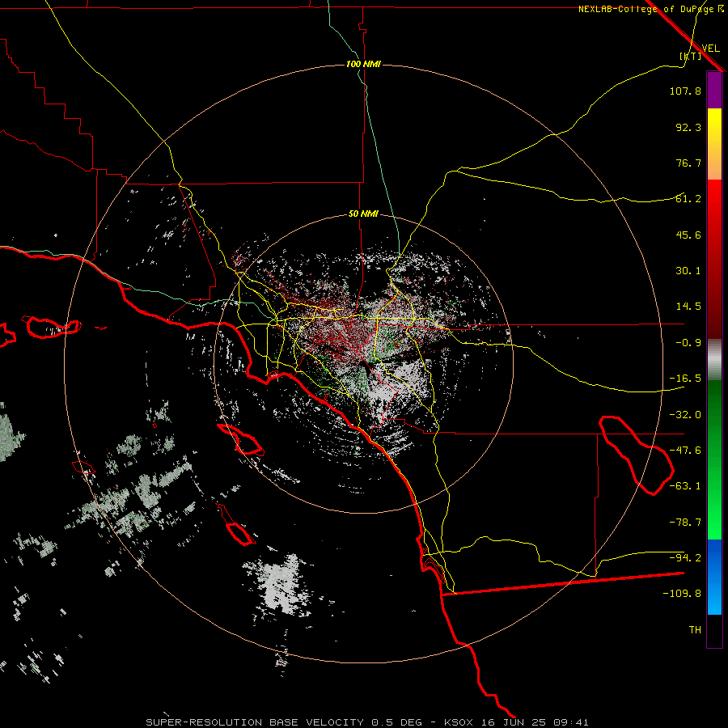
Task: Select the -109.8 value on velocity scale
Action: [x=682, y=594]
